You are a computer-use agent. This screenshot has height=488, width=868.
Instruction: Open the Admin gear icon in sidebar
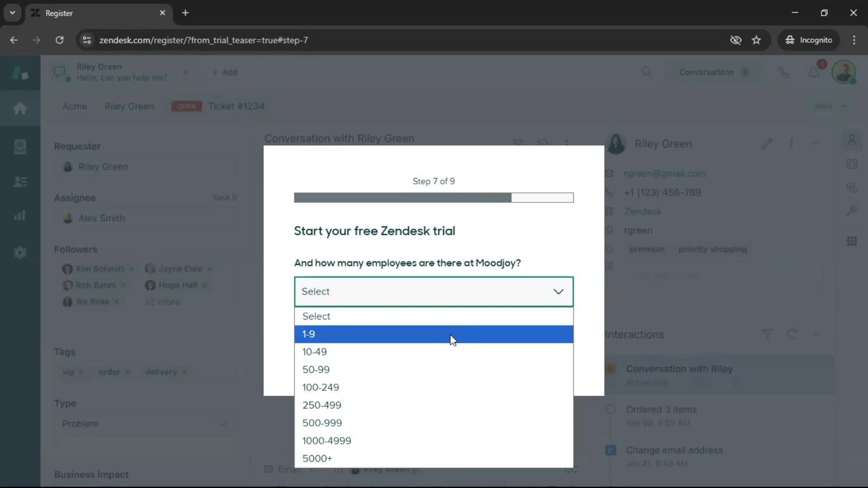20,252
